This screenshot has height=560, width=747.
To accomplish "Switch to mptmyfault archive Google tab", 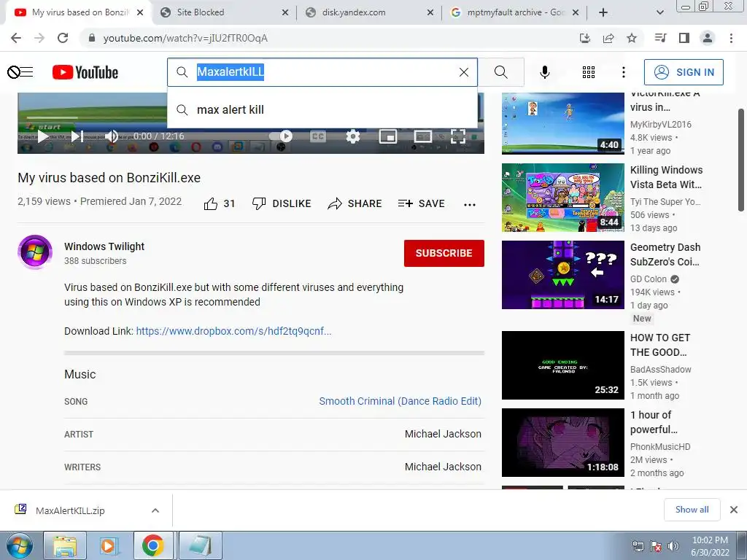I will (x=513, y=12).
